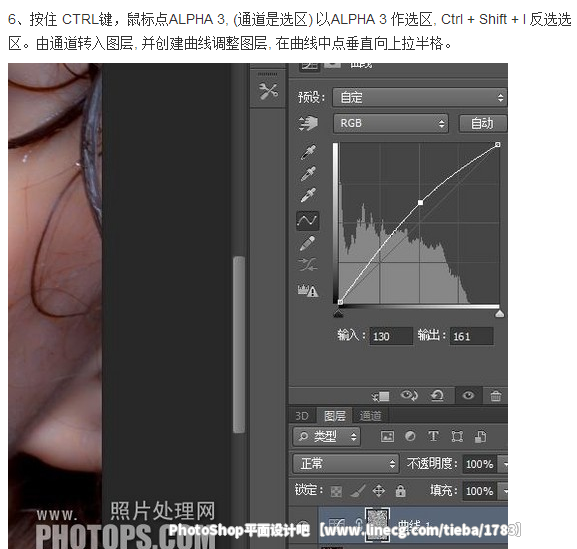Open the 不透明度 opacity slider arrow
577x549 pixels.
click(x=503, y=464)
